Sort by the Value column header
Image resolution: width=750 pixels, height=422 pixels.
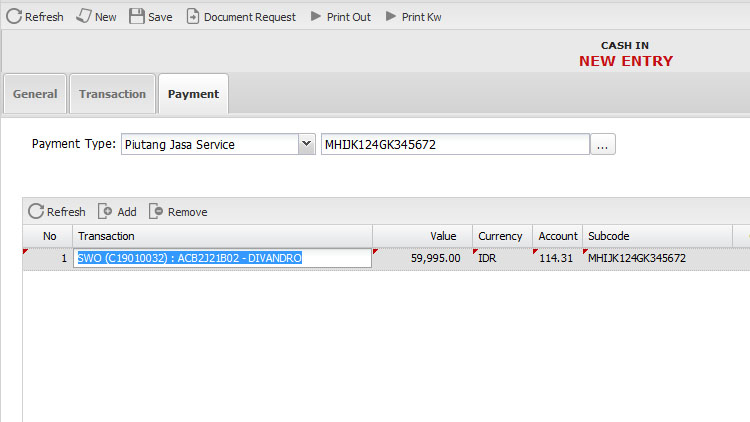(x=422, y=236)
